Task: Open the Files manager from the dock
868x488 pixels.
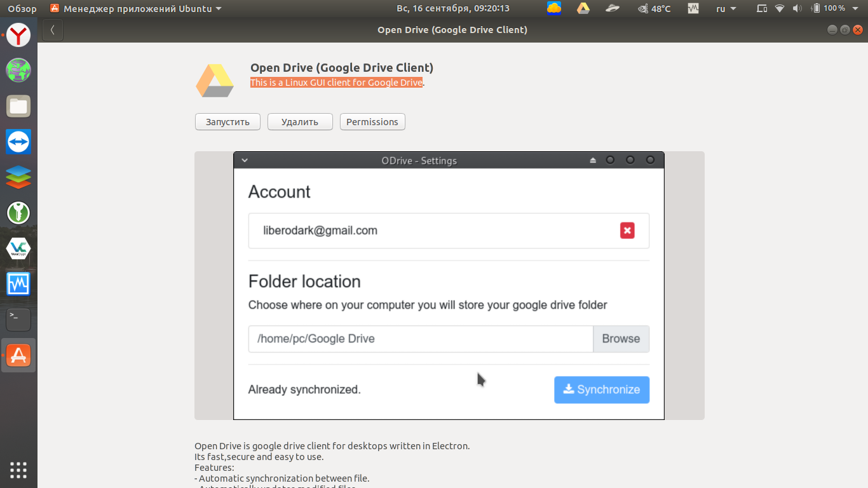Action: tap(18, 106)
